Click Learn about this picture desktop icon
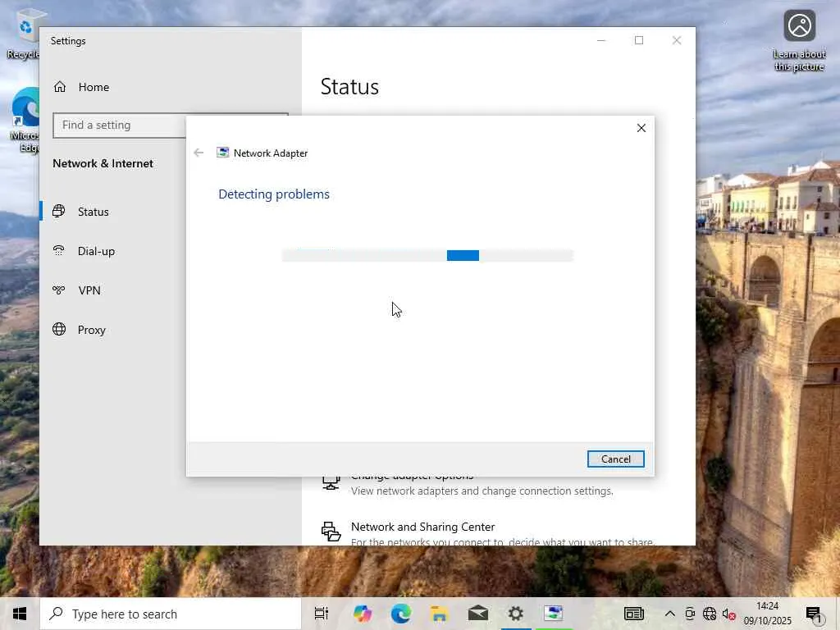This screenshot has width=840, height=630. tap(799, 41)
